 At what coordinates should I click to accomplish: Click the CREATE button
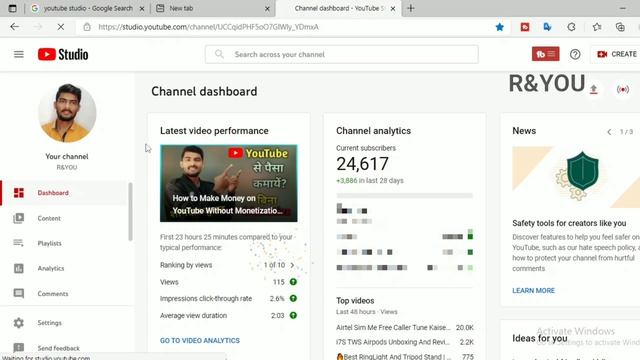point(617,54)
